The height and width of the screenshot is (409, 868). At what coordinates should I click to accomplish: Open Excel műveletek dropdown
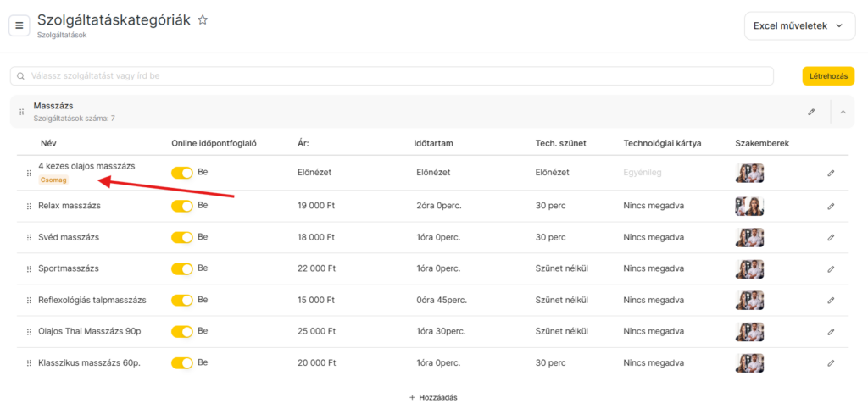point(799,26)
